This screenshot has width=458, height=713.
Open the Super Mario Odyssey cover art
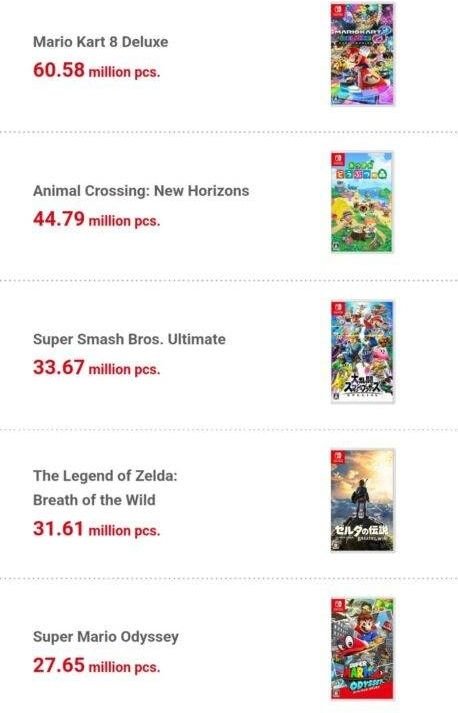(x=362, y=648)
